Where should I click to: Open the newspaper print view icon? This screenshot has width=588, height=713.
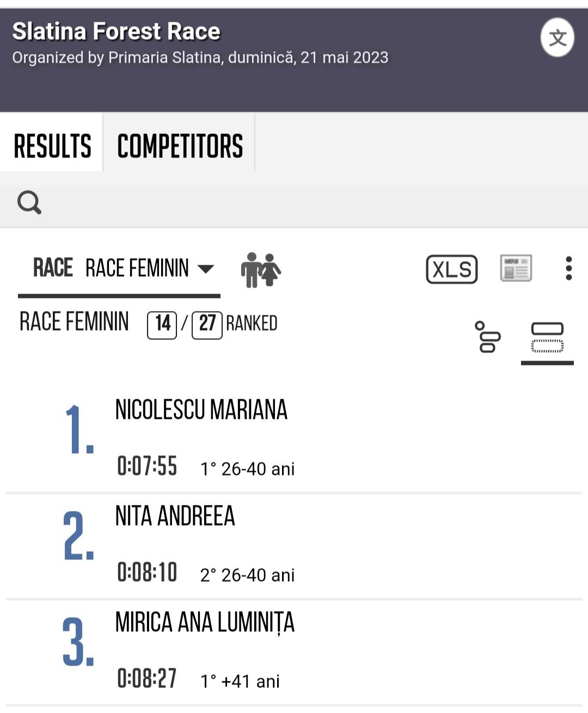516,268
